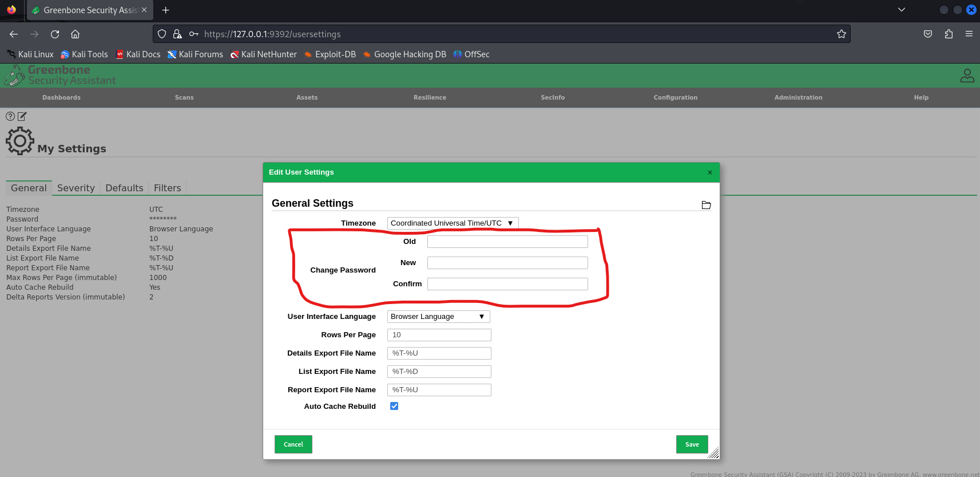Bookmark this page with star icon

(841, 34)
